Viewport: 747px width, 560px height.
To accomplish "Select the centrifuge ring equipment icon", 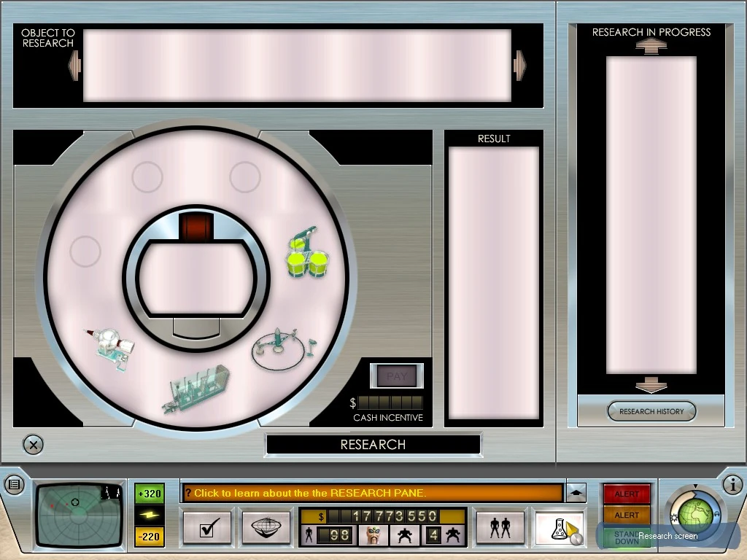I will pos(283,349).
